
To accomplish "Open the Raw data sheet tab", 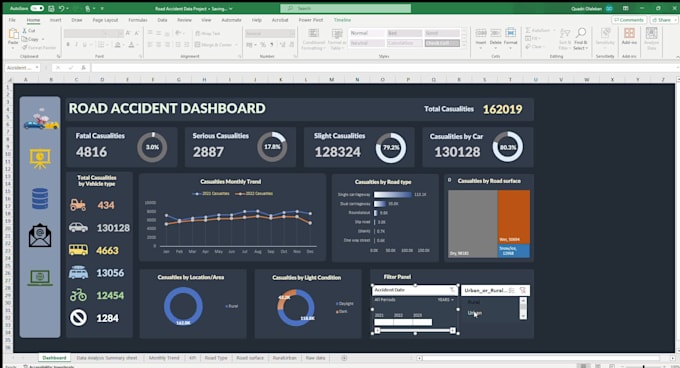I will coord(315,358).
